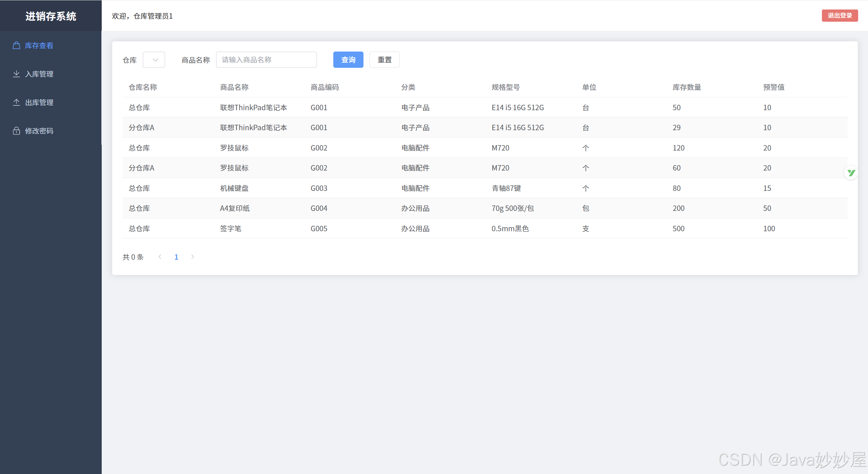Click the red 退出登录 button
868x474 pixels.
(840, 16)
